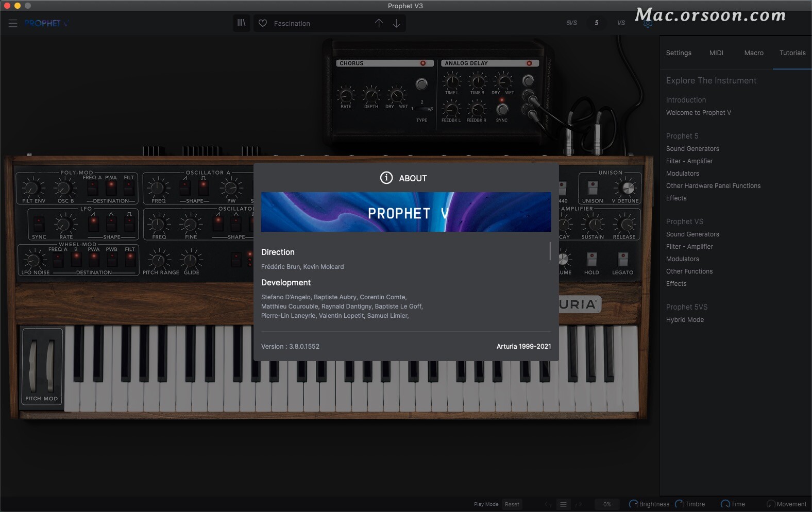Adjust Chorus Rate knob
The width and height of the screenshot is (812, 512).
point(346,95)
